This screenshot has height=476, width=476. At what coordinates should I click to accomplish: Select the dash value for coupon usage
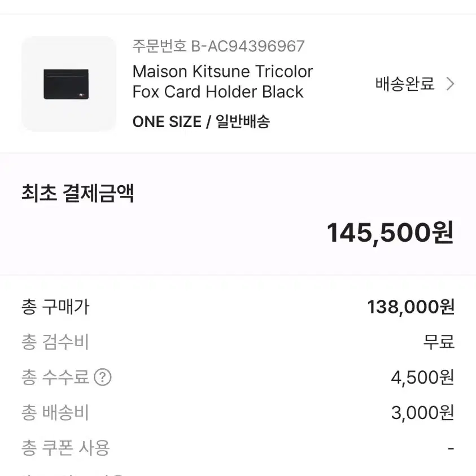click(x=451, y=448)
